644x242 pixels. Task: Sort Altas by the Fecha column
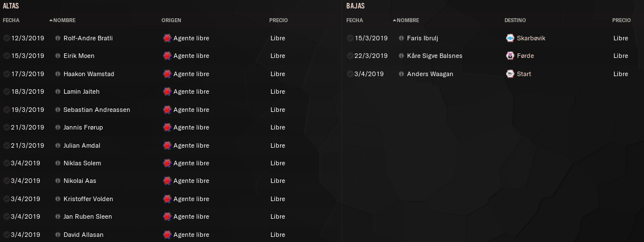(x=11, y=20)
